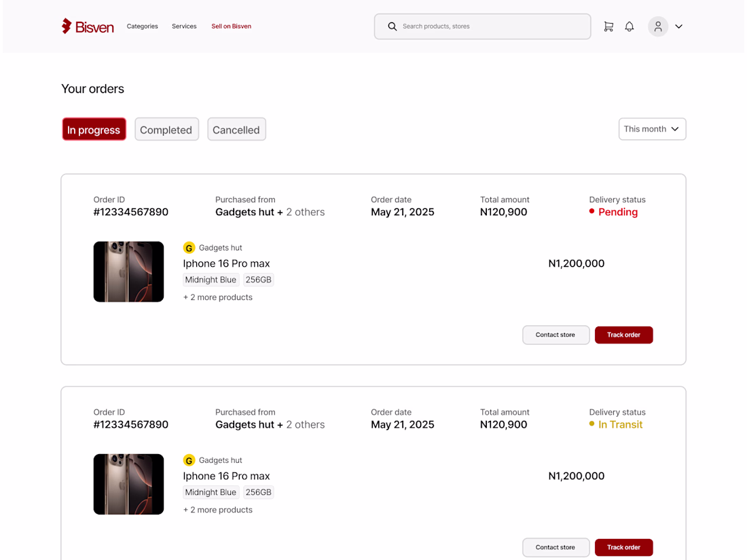Image resolution: width=747 pixels, height=560 pixels.
Task: Click the search magnifier icon
Action: pyautogui.click(x=392, y=26)
